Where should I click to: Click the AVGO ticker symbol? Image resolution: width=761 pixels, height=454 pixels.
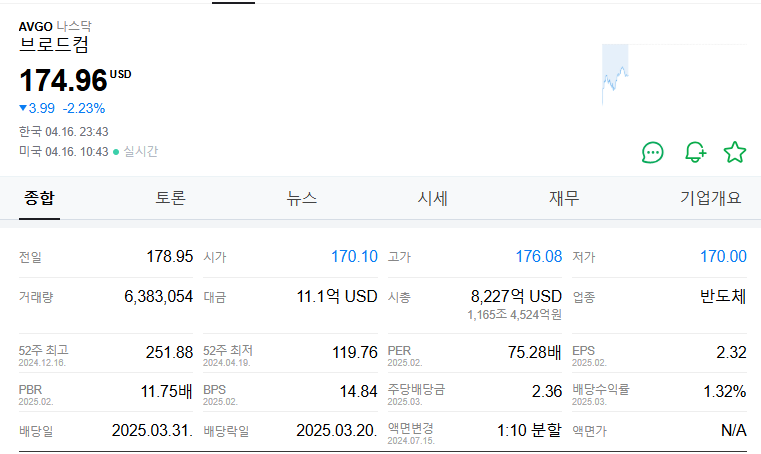pyautogui.click(x=35, y=26)
